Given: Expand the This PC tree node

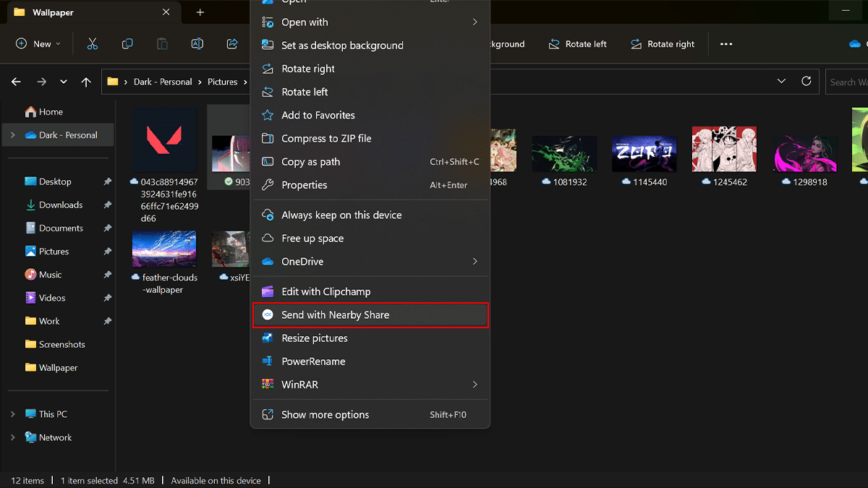Looking at the screenshot, I should click(x=12, y=414).
